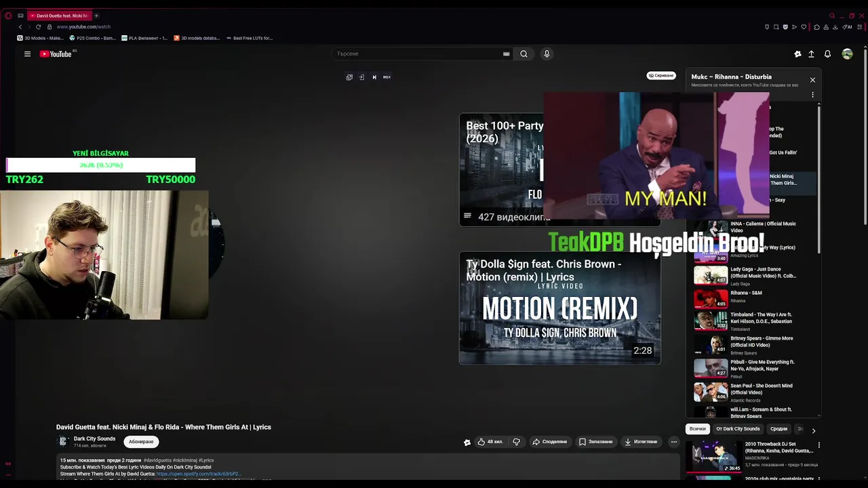
Task: Reload the current page
Action: coord(38,27)
